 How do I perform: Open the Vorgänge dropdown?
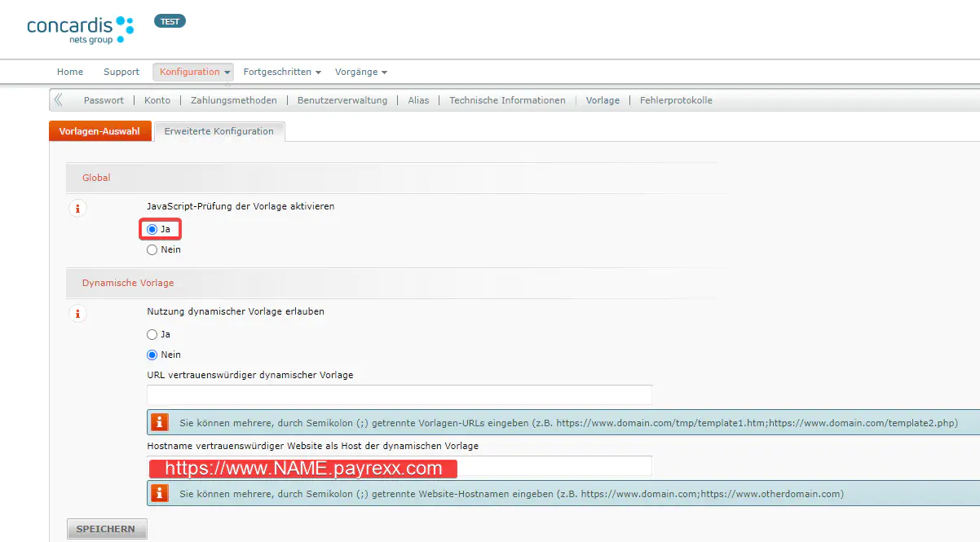tap(360, 72)
